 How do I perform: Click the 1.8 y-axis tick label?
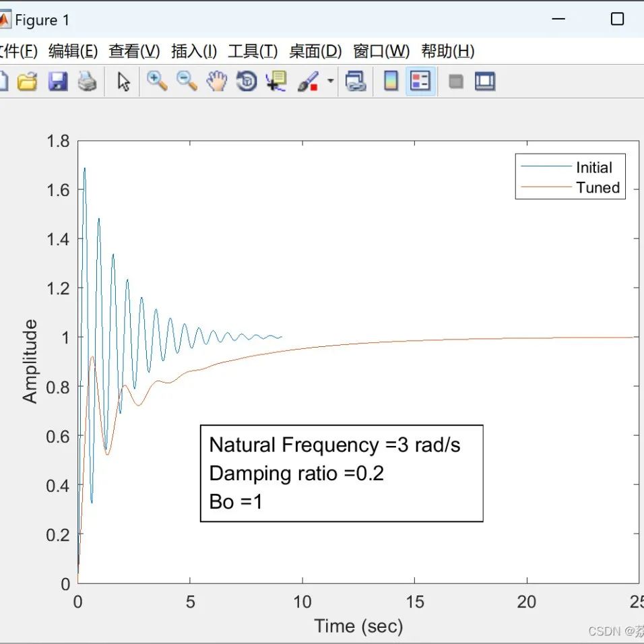pos(58,141)
